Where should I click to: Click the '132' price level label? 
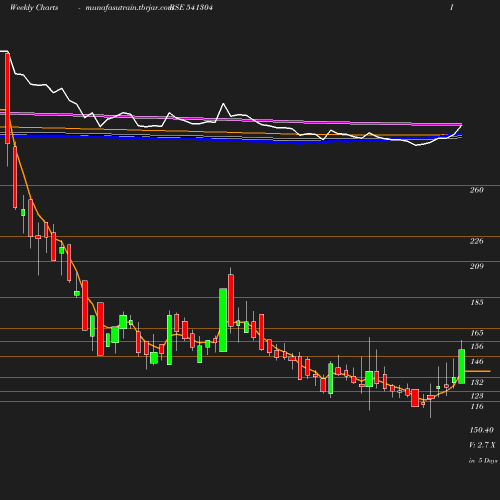477,382
